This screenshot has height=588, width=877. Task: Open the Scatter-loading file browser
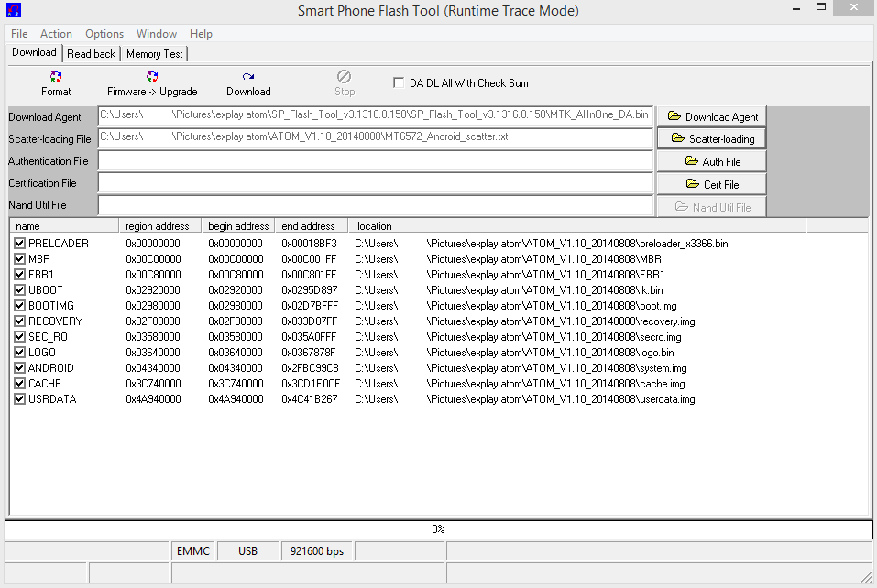click(711, 138)
